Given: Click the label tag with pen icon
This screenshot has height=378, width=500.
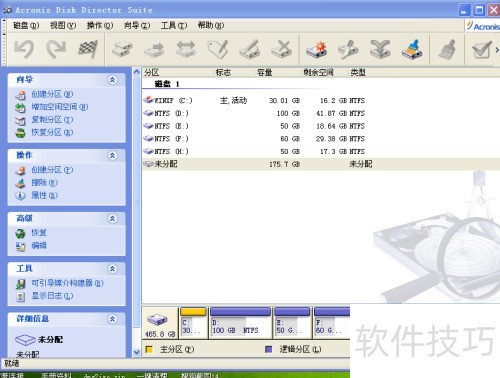Looking at the screenshot, I should pyautogui.click(x=218, y=50).
